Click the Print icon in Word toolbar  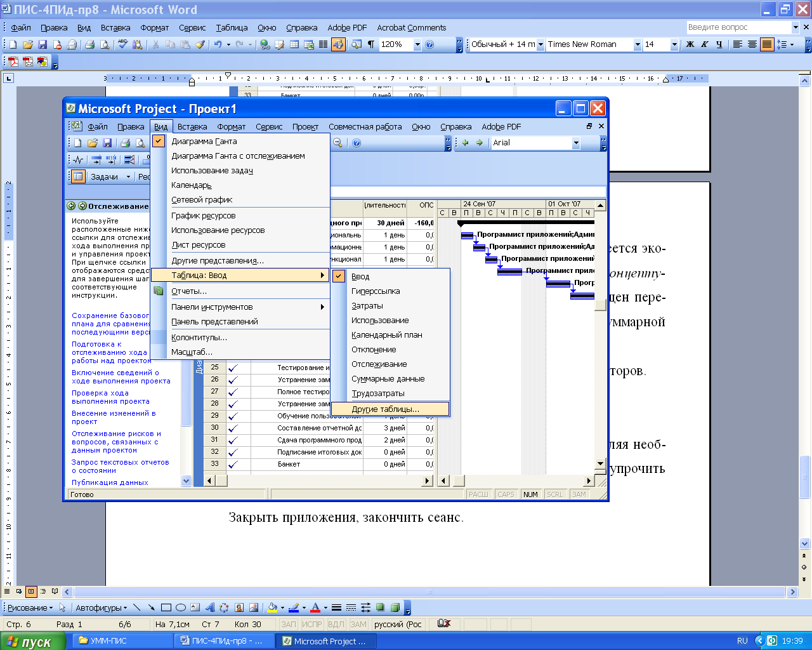tap(89, 44)
